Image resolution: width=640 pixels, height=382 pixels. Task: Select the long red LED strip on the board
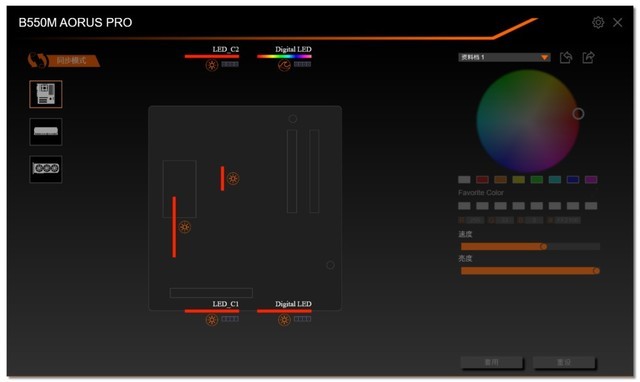click(x=174, y=227)
